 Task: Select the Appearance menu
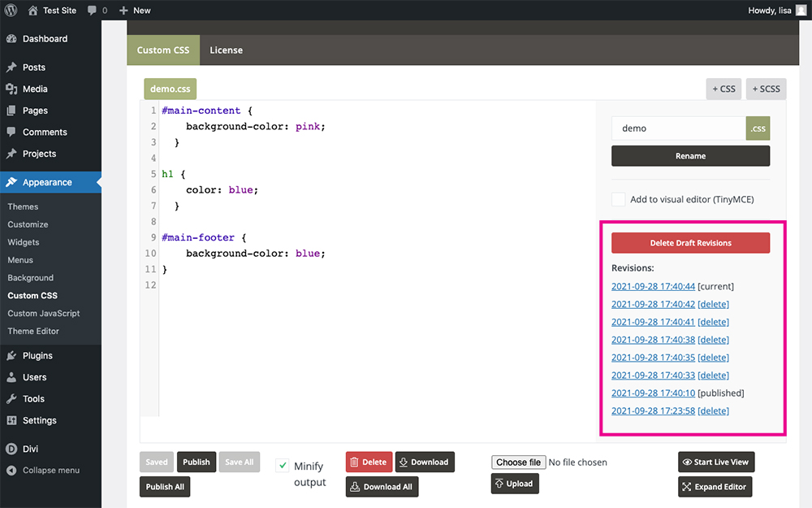pos(50,182)
